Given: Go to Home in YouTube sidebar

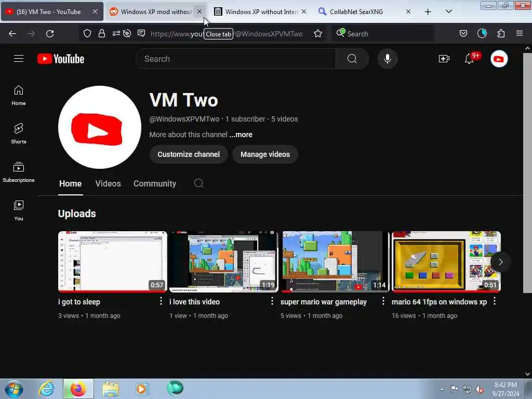Looking at the screenshot, I should (x=19, y=96).
